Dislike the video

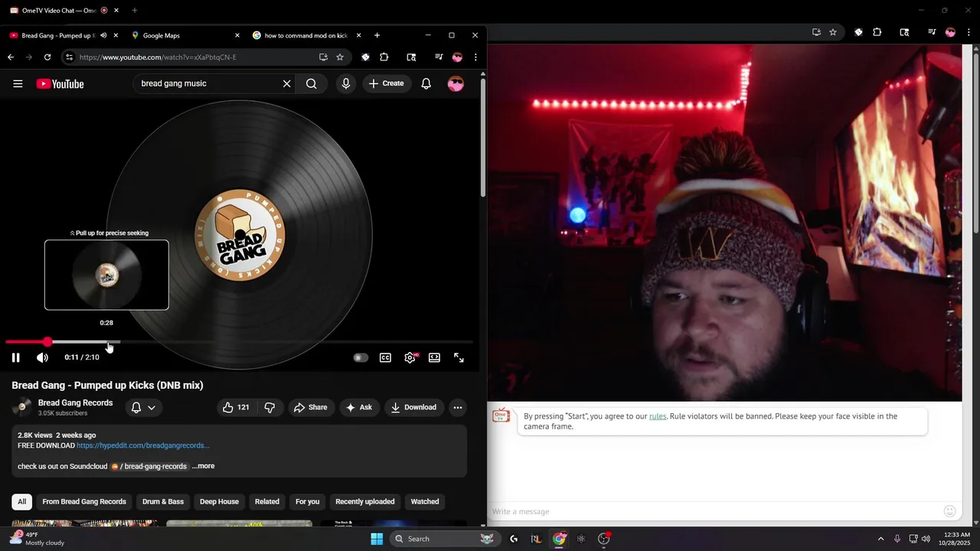(x=269, y=407)
